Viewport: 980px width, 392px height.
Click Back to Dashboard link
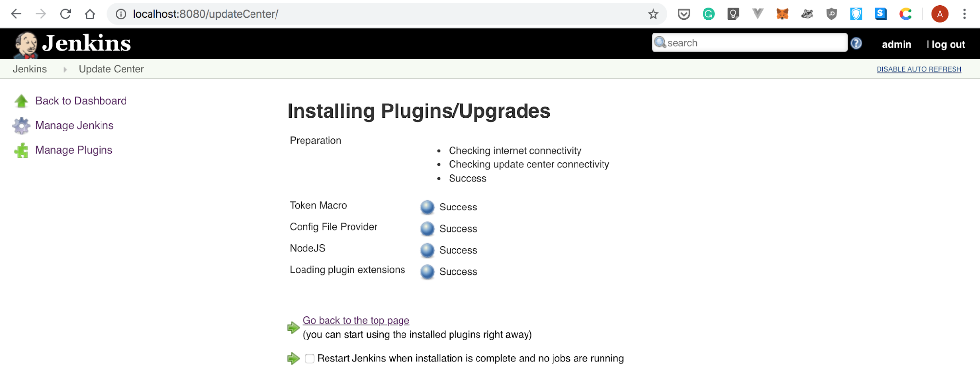(81, 101)
